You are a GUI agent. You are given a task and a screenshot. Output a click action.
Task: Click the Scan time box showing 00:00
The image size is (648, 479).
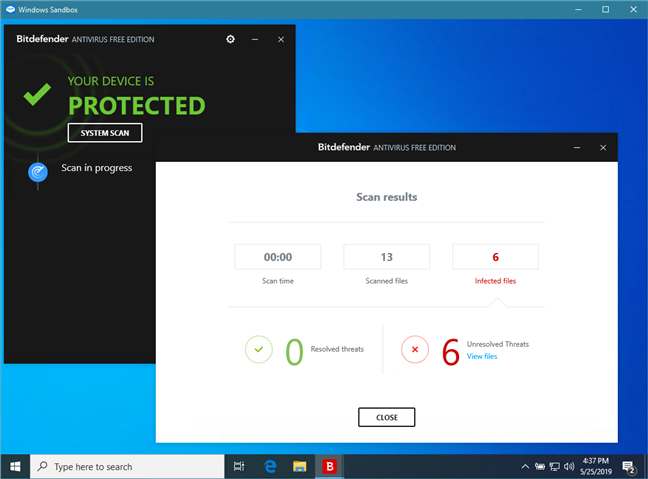tap(278, 257)
